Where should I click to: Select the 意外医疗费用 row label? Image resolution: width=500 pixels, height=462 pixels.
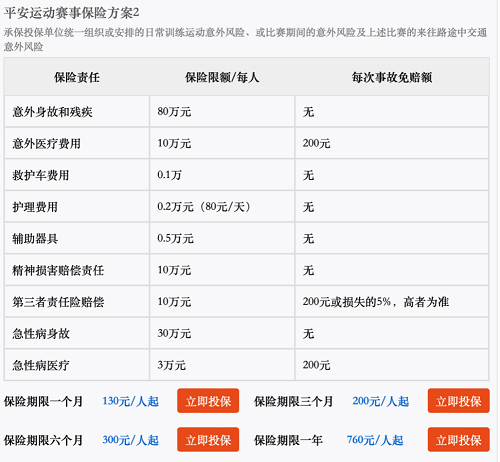click(47, 143)
